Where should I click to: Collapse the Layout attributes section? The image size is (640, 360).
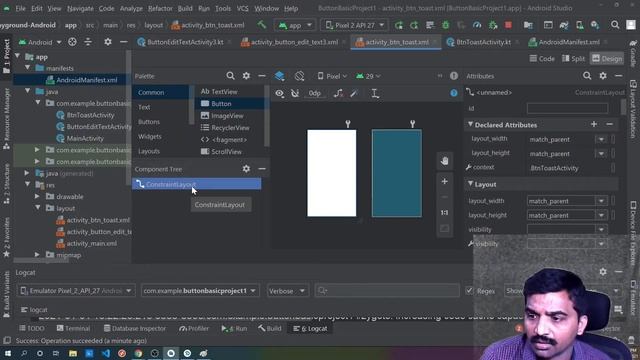[x=470, y=184]
